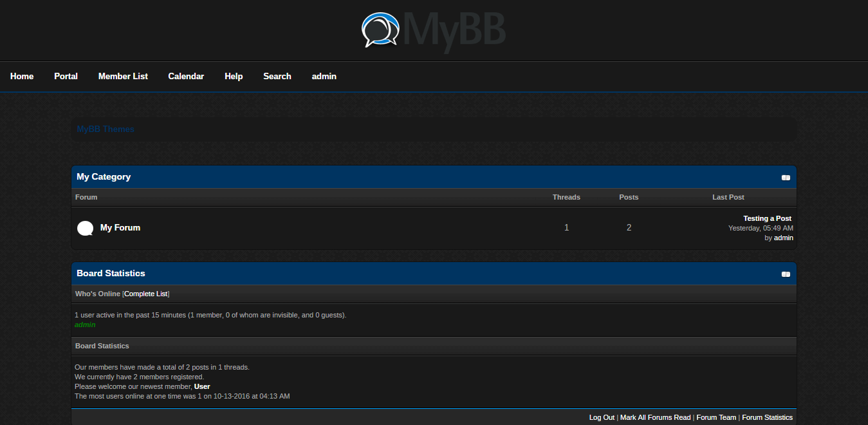Click Mark All Forums Read

click(x=655, y=417)
